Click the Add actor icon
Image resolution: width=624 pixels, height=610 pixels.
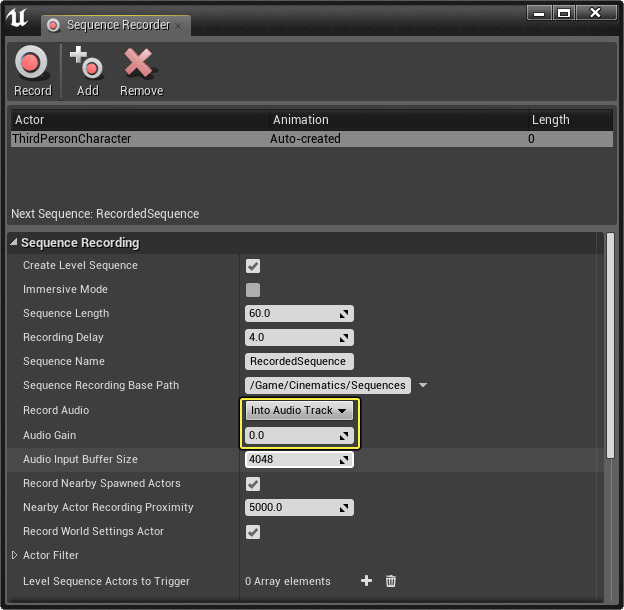coord(87,72)
